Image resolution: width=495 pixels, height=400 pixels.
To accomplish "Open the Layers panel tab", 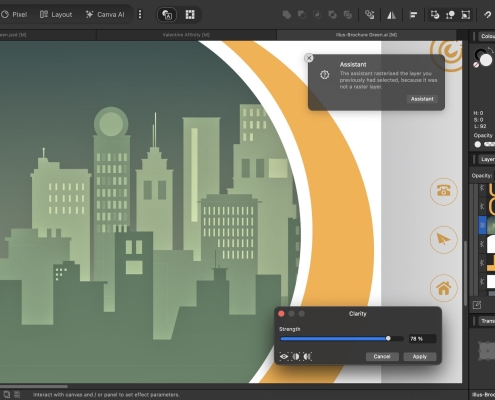I will tap(487, 159).
